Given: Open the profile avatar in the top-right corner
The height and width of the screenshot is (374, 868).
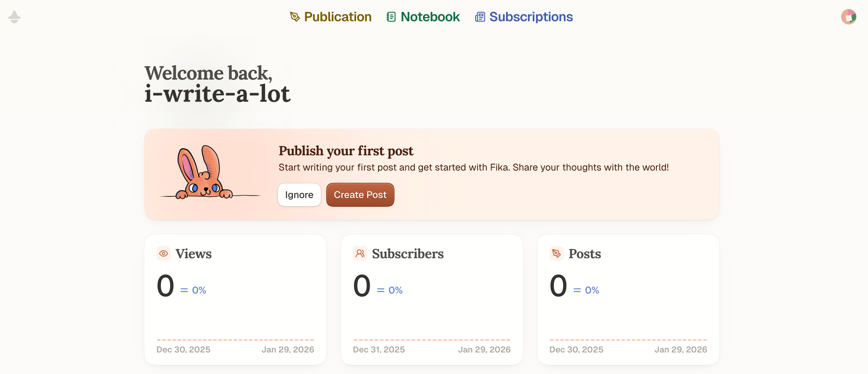Looking at the screenshot, I should pyautogui.click(x=849, y=16).
